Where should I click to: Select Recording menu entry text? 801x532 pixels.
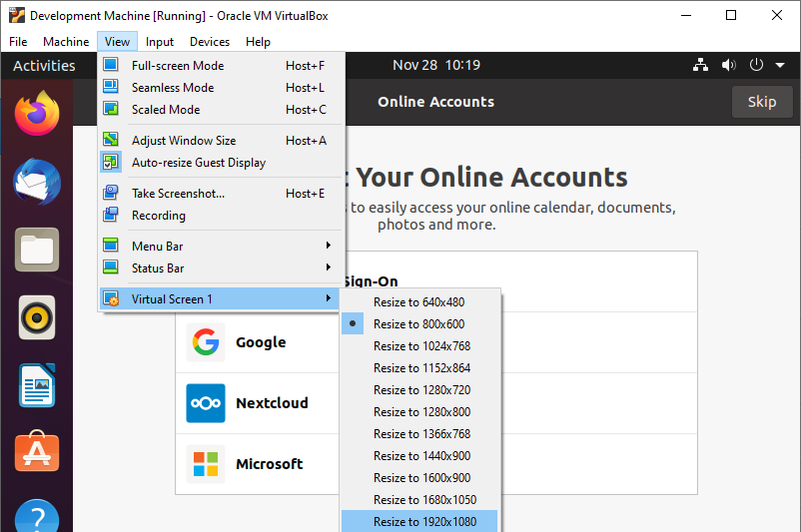click(159, 216)
